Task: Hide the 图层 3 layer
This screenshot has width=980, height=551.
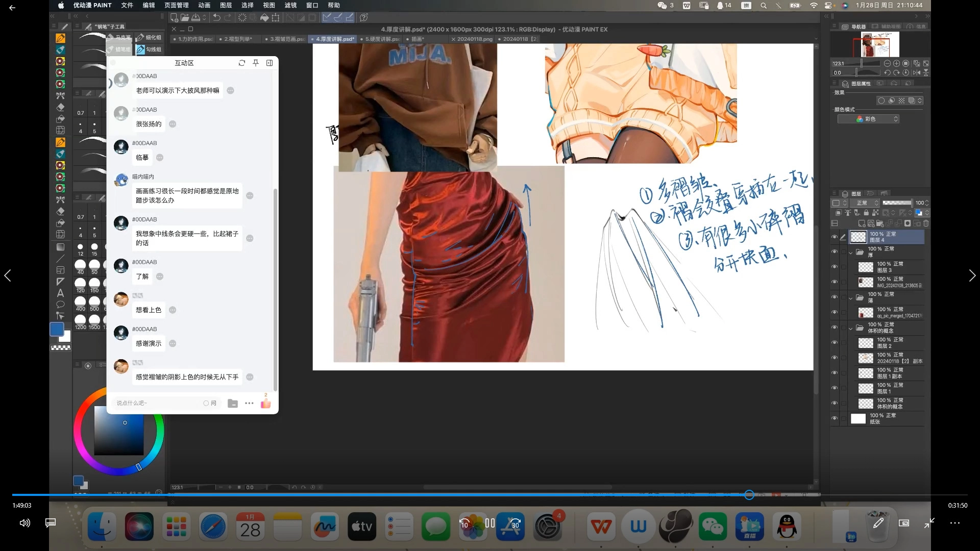Action: coord(835,267)
